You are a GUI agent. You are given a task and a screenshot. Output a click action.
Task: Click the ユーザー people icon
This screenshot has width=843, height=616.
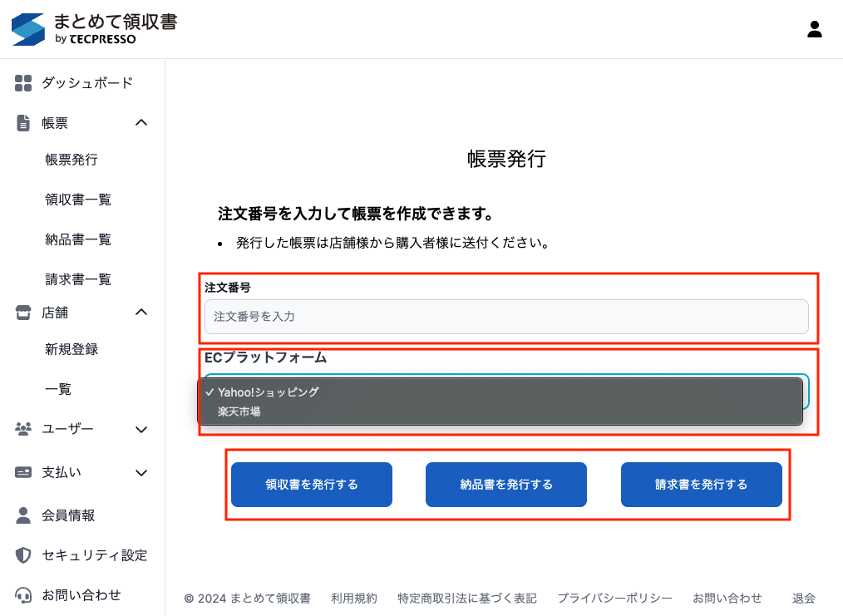23,429
